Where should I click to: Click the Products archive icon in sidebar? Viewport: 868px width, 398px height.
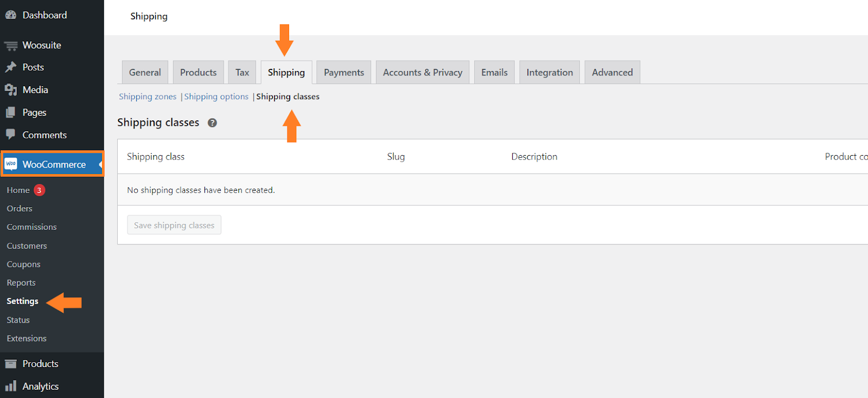click(x=10, y=364)
